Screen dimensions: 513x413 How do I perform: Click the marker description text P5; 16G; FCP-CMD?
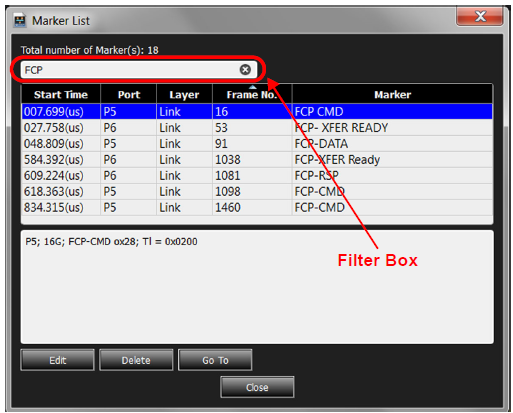pos(111,241)
